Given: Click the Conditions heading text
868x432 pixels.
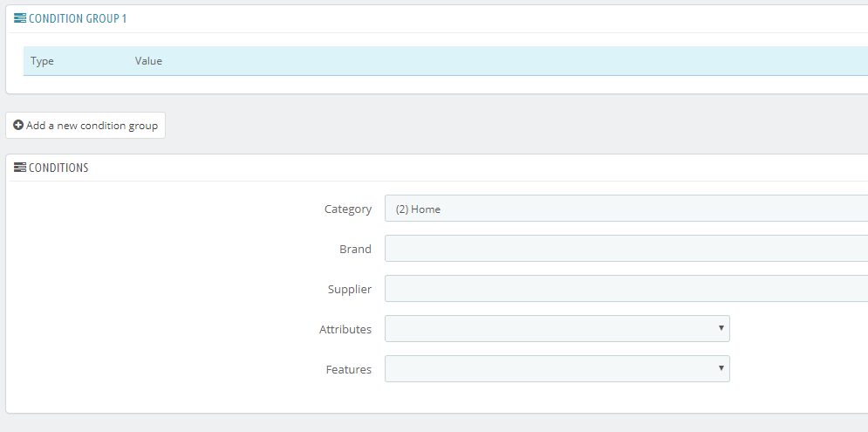Looking at the screenshot, I should pyautogui.click(x=58, y=168).
